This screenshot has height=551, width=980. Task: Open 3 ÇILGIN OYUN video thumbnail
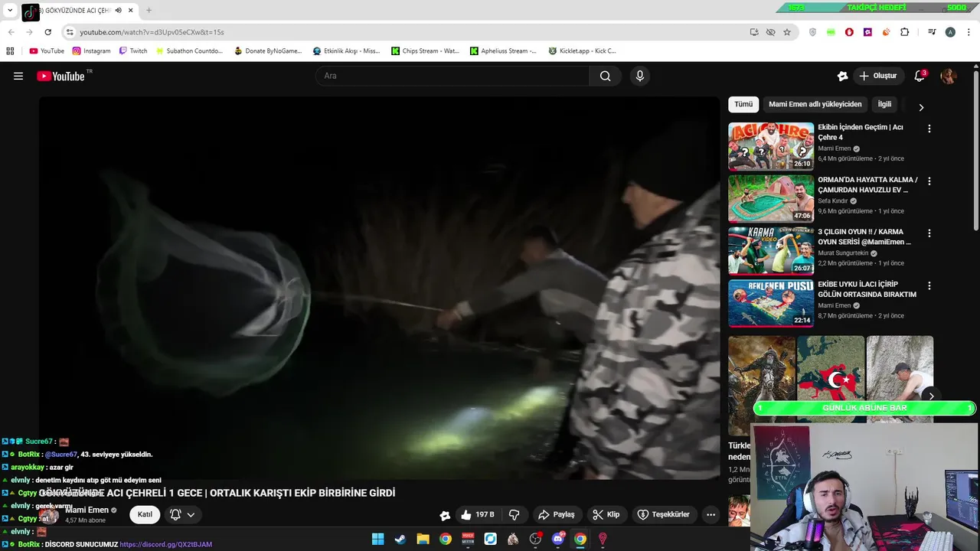coord(771,250)
